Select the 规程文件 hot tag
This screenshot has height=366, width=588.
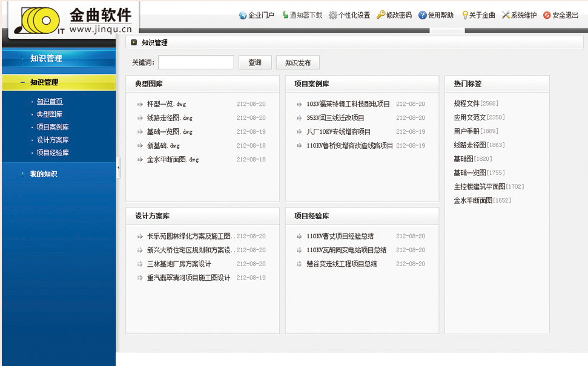(x=466, y=103)
